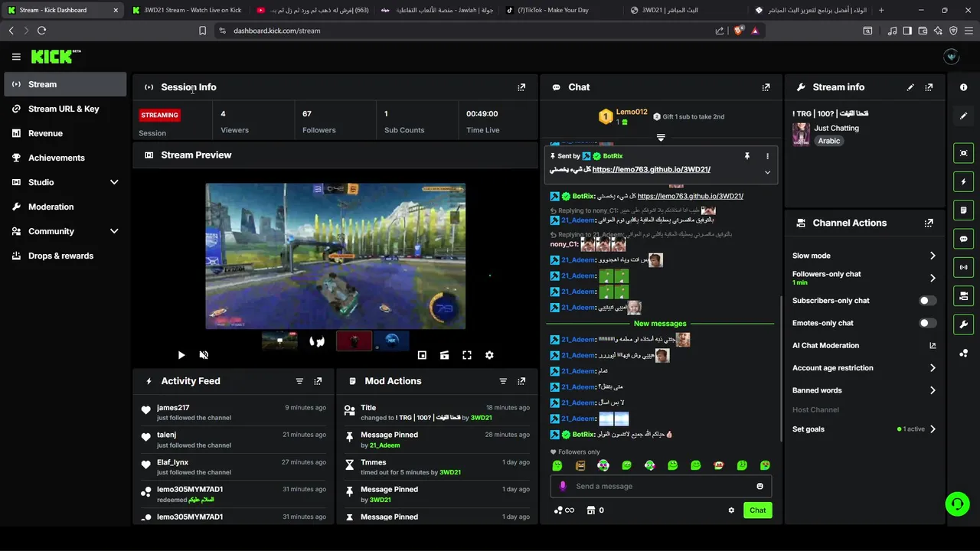Open the lemo763.github.io link in the pinned message
The width and height of the screenshot is (980, 551).
point(651,170)
